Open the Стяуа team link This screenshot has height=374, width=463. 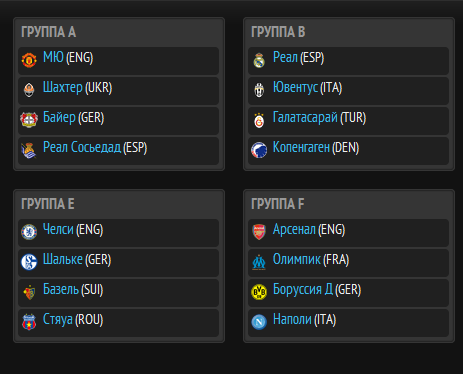tap(58, 319)
